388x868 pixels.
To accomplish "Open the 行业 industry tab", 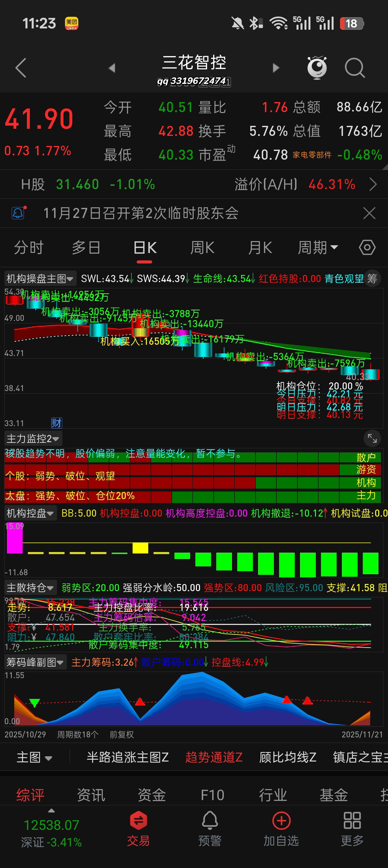I will click(x=273, y=795).
